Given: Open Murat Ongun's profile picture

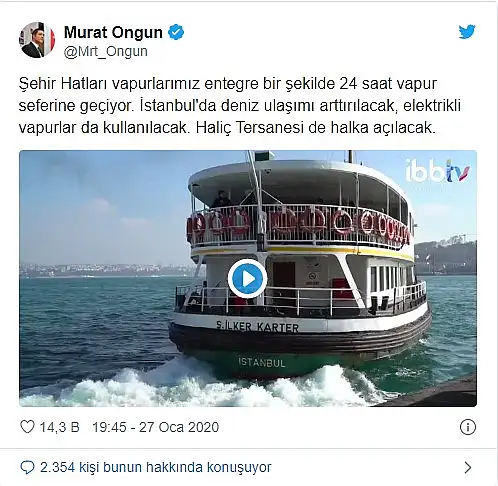Looking at the screenshot, I should [x=37, y=40].
